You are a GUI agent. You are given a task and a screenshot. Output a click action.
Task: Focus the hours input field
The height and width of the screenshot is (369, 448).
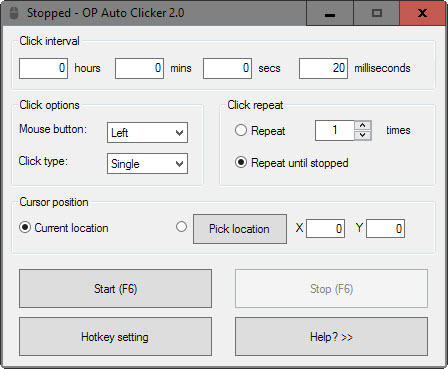[x=43, y=68]
